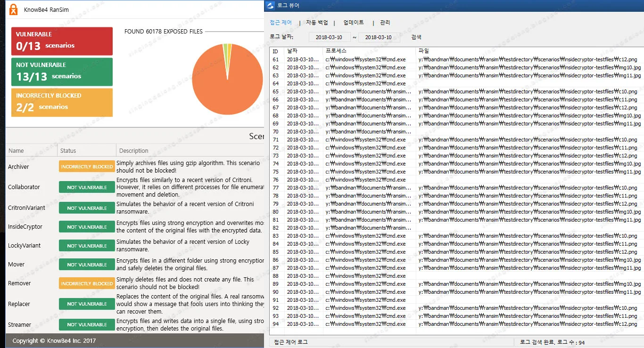
Task: Click the 검색 search button
Action: 416,37
